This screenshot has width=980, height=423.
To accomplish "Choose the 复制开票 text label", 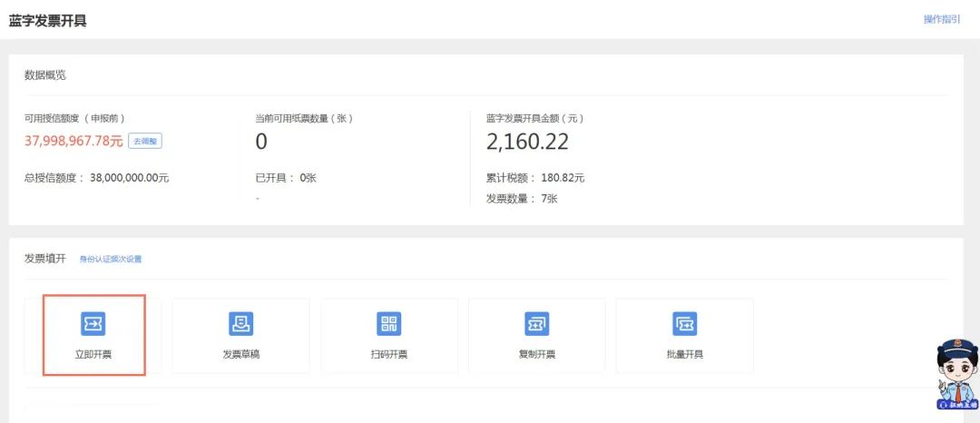I will click(536, 354).
